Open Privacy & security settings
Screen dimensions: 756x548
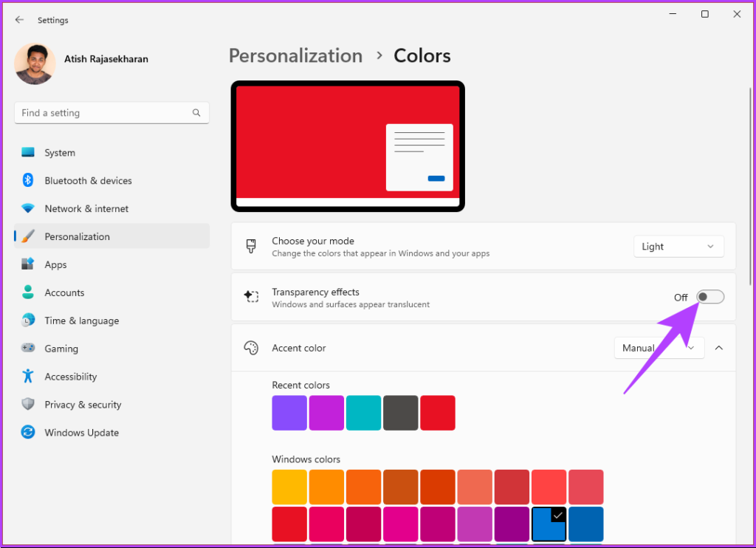(x=83, y=405)
